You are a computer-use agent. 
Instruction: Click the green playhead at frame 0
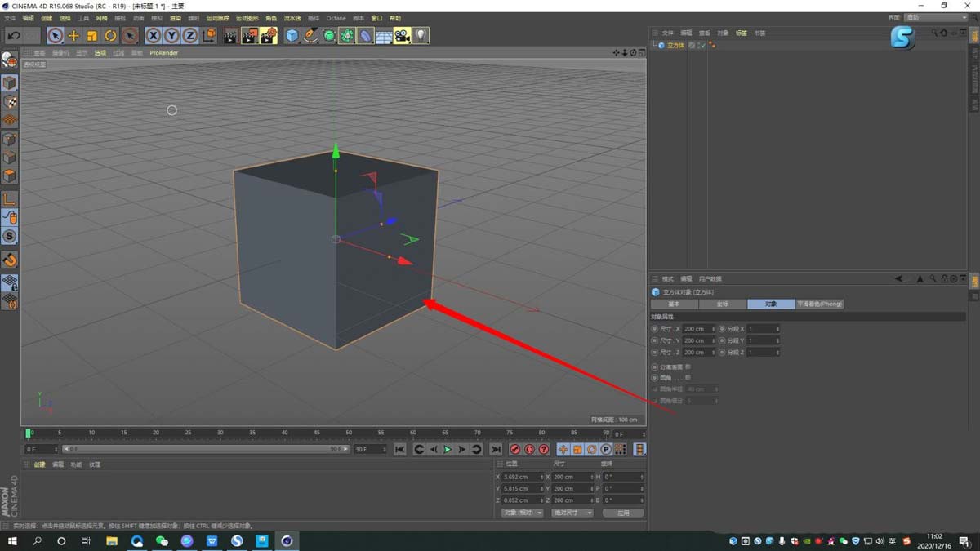[29, 433]
